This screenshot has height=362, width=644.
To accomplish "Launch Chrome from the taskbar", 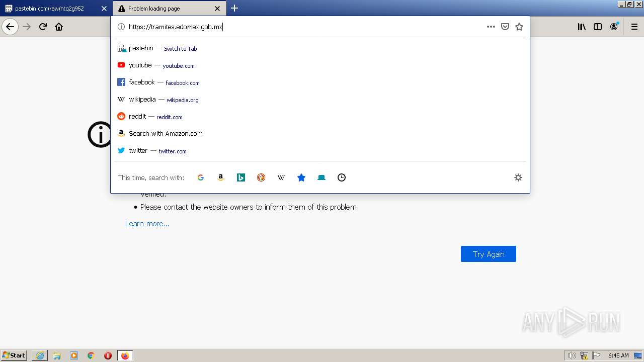I will pos(91,355).
